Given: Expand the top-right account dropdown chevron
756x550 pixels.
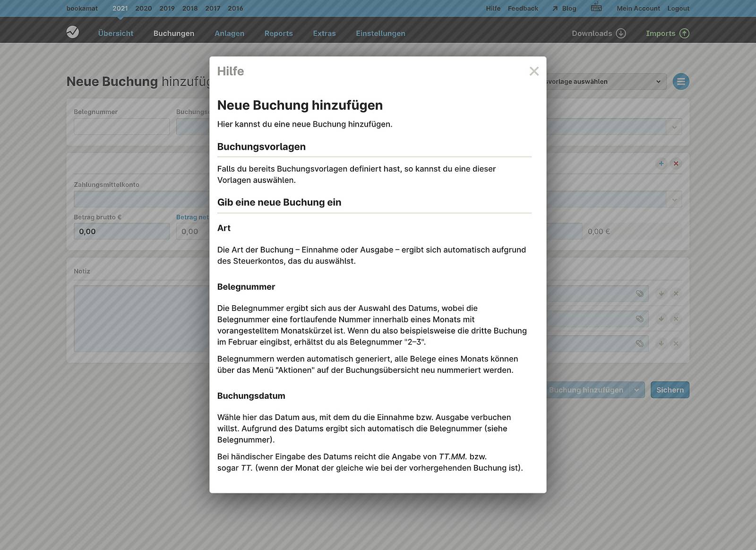Looking at the screenshot, I should pos(674,127).
